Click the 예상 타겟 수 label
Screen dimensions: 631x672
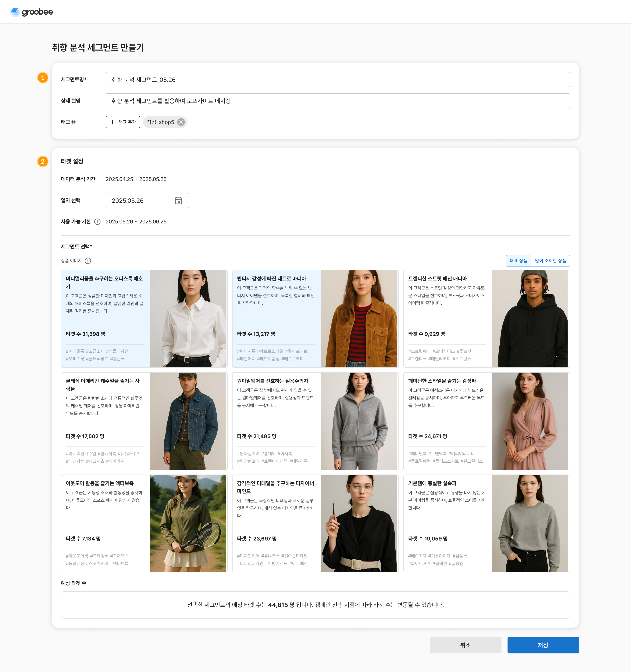click(74, 583)
